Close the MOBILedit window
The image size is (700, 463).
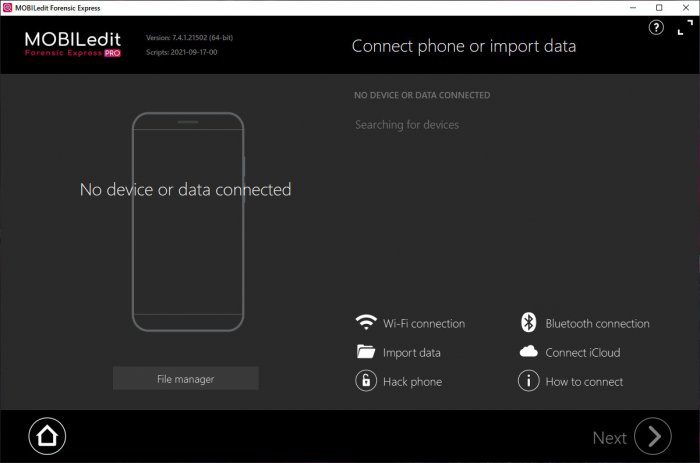pos(686,8)
